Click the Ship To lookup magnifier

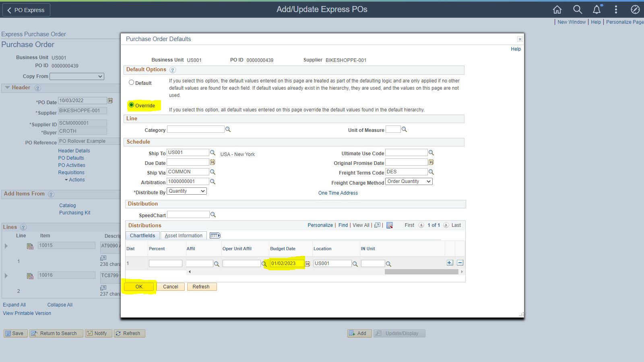pyautogui.click(x=213, y=153)
